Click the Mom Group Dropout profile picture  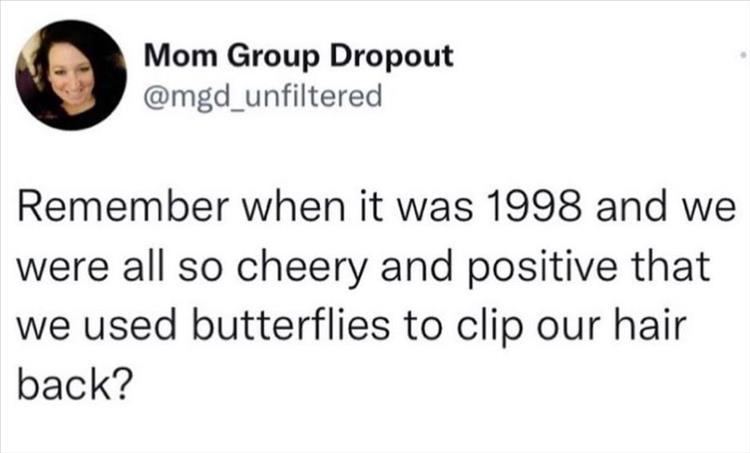pyautogui.click(x=70, y=74)
